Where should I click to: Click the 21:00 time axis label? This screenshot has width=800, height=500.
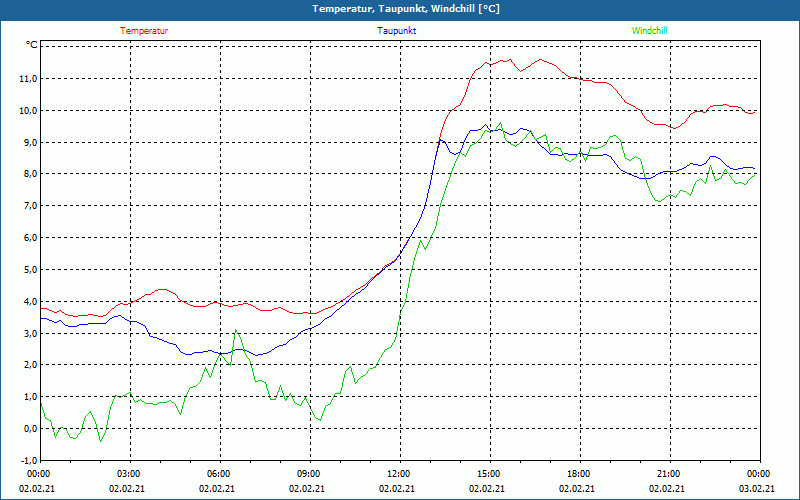[x=668, y=474]
